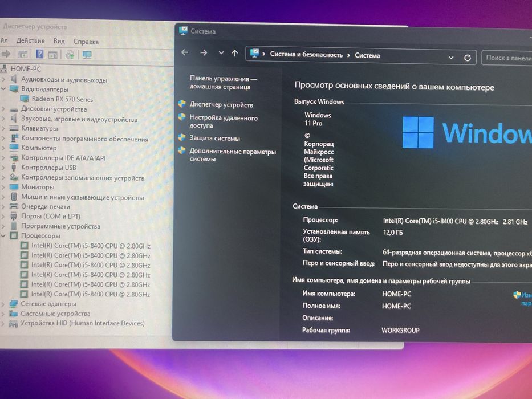Image resolution: width=532 pixels, height=399 pixels.
Task: Click the Система breadcrumb in address bar
Action: (x=367, y=55)
